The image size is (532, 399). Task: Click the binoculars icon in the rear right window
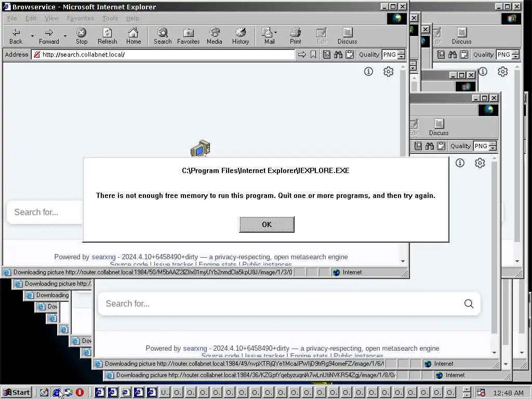point(453,54)
